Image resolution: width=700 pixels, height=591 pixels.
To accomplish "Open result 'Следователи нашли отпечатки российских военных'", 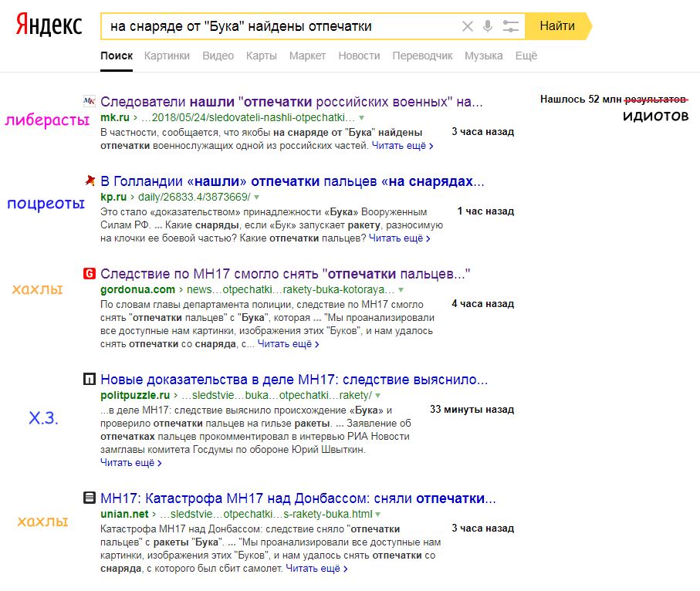I will 292,102.
